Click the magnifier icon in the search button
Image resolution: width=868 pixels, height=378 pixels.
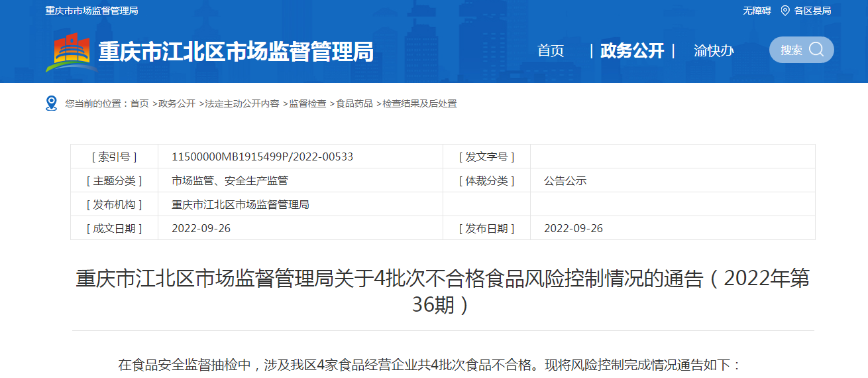[816, 50]
